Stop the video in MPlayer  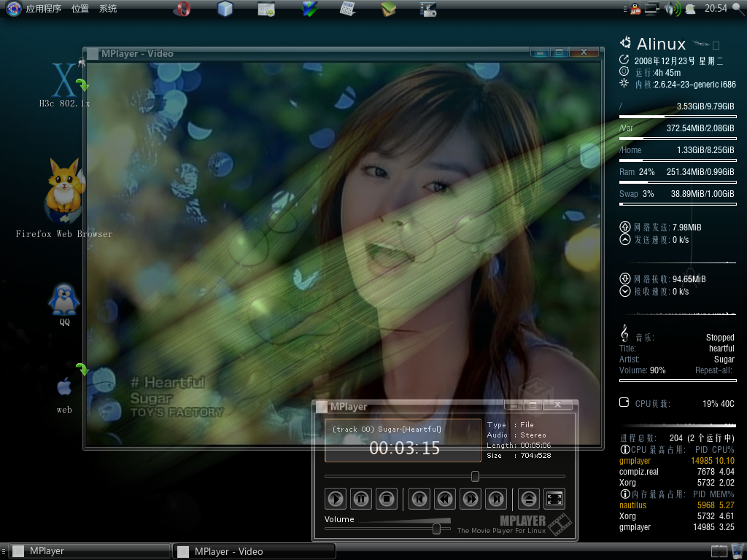pos(387,499)
